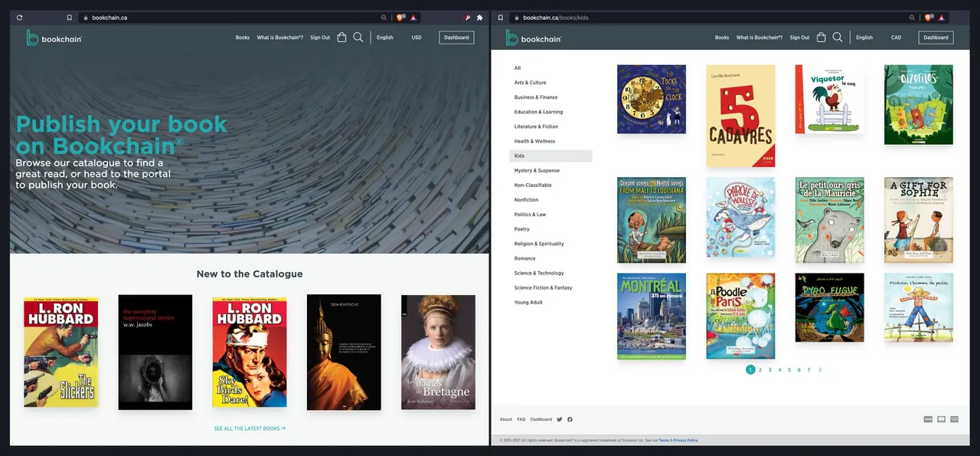Click Sign Out in right window
This screenshot has width=980, height=456.
pos(799,38)
